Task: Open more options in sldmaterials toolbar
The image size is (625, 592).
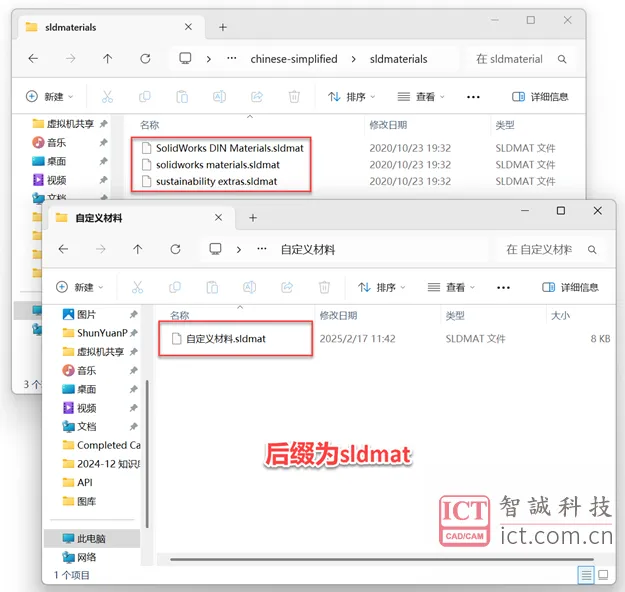Action: pyautogui.click(x=473, y=97)
